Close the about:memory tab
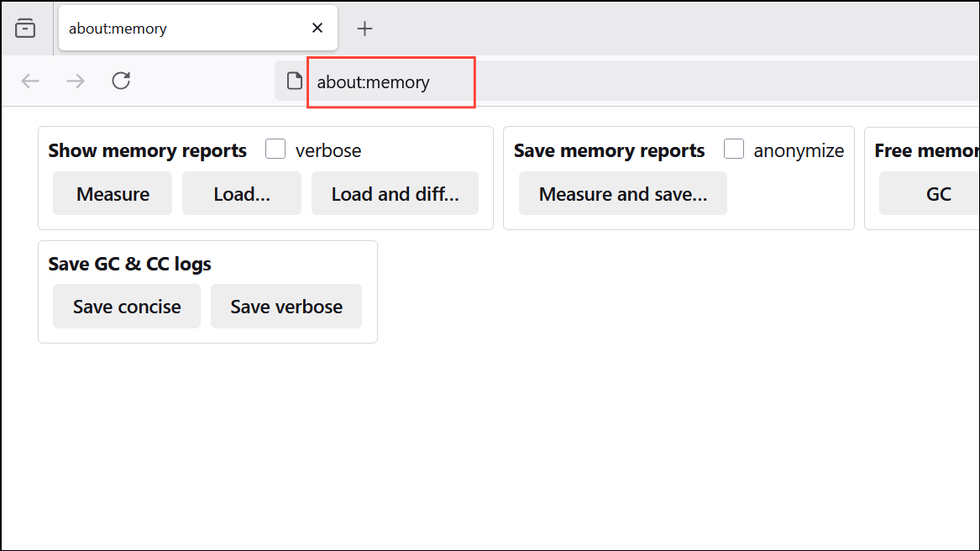The image size is (980, 551). 317,28
